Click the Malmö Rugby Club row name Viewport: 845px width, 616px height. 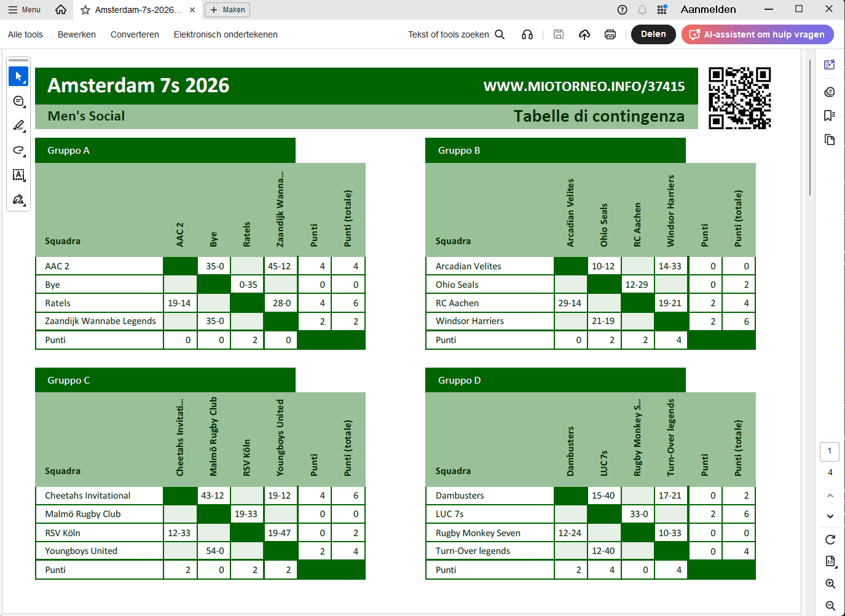[x=83, y=514]
